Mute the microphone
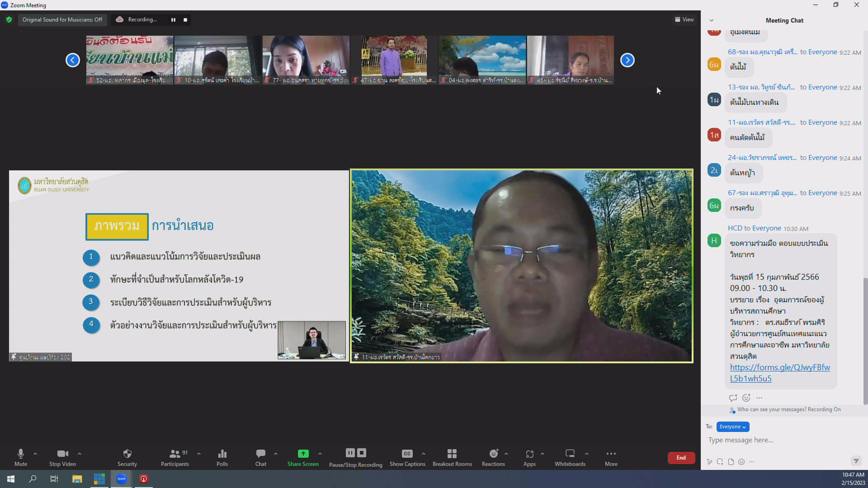868x488 pixels. (21, 457)
